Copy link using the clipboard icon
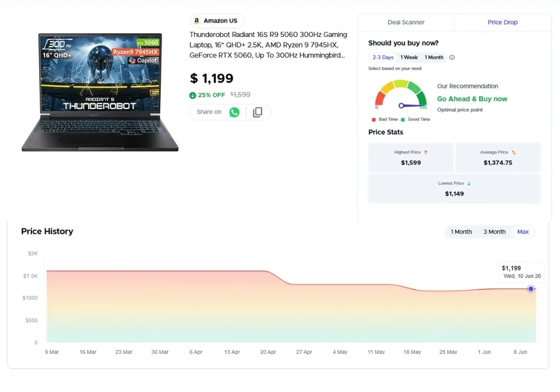Screen dimensions: 560x392 [258, 112]
